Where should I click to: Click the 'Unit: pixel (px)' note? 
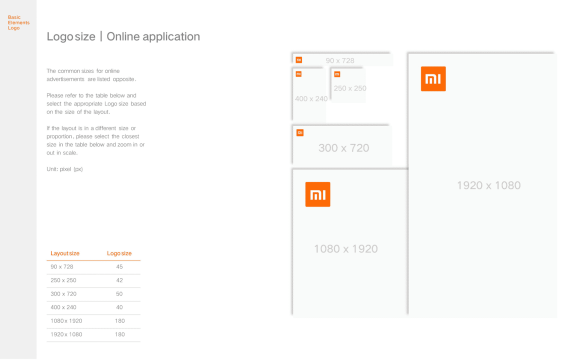[65, 169]
